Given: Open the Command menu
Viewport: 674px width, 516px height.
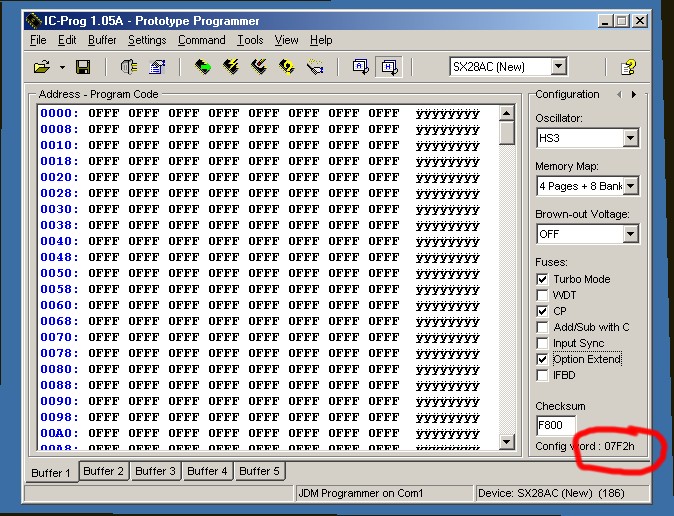Looking at the screenshot, I should tap(201, 40).
